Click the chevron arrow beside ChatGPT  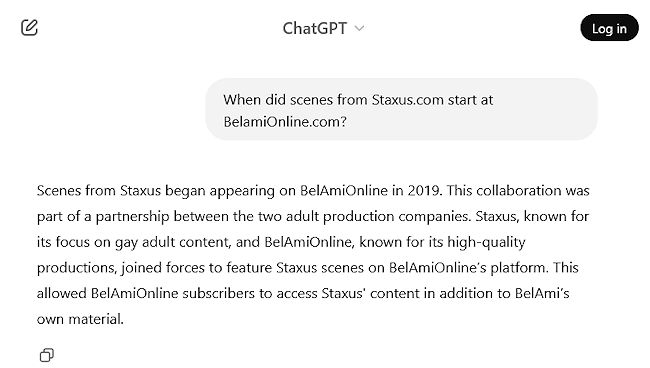click(x=359, y=29)
